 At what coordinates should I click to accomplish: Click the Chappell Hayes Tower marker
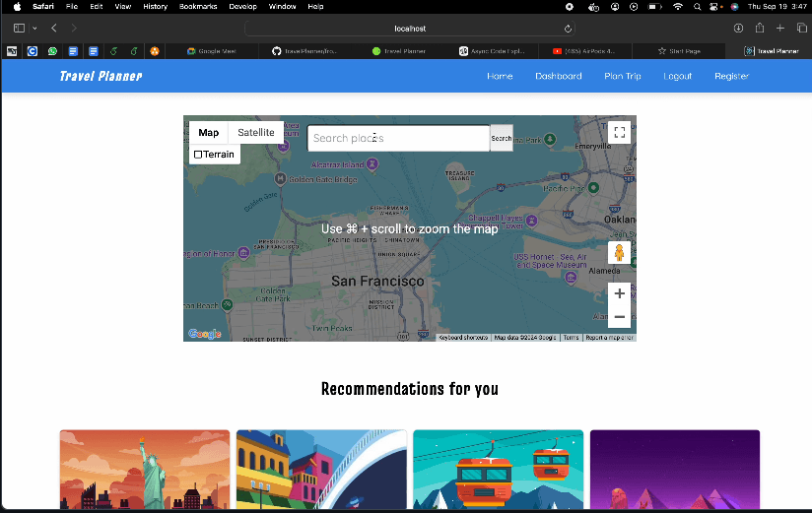tap(532, 222)
